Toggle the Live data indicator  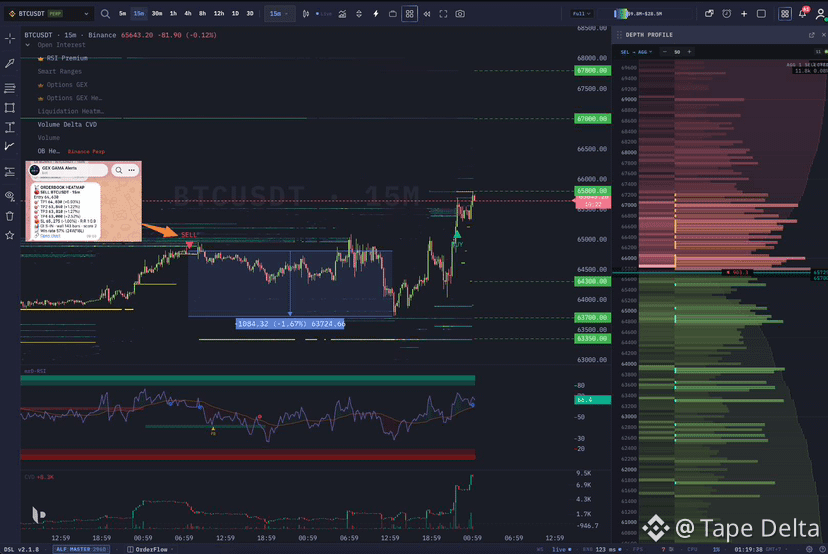coord(324,14)
